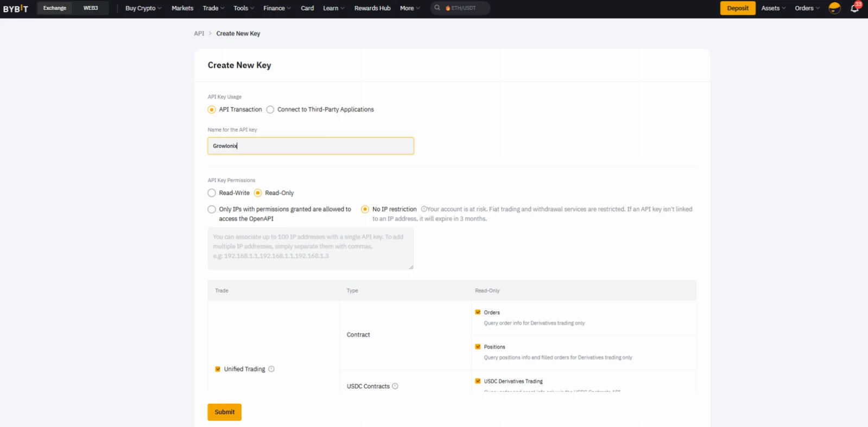Click the breadcrumb chevron after API

tap(211, 34)
